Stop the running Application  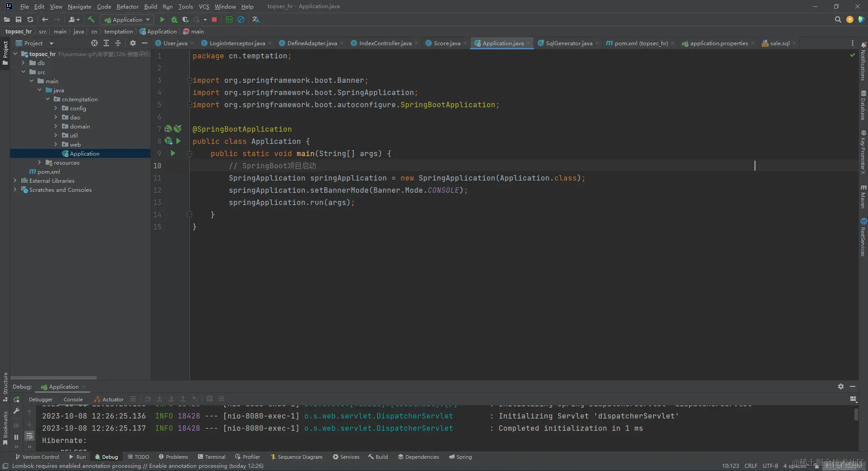coord(214,19)
